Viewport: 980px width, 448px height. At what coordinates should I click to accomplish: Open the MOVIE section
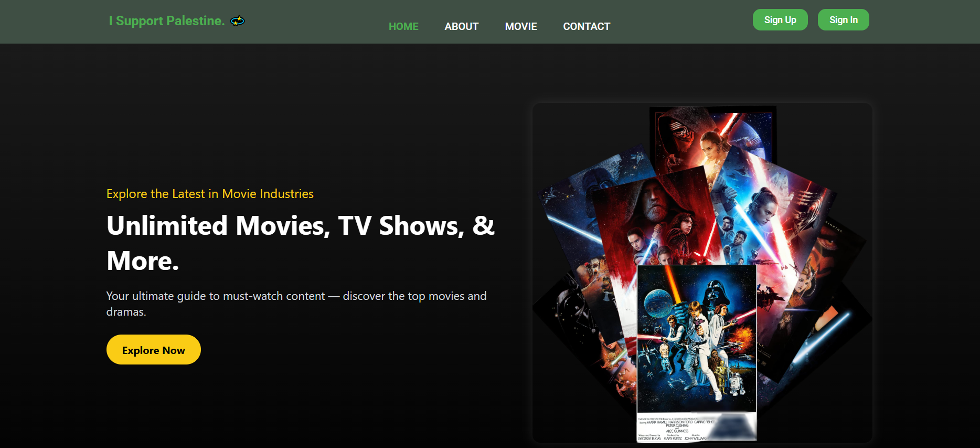[521, 26]
